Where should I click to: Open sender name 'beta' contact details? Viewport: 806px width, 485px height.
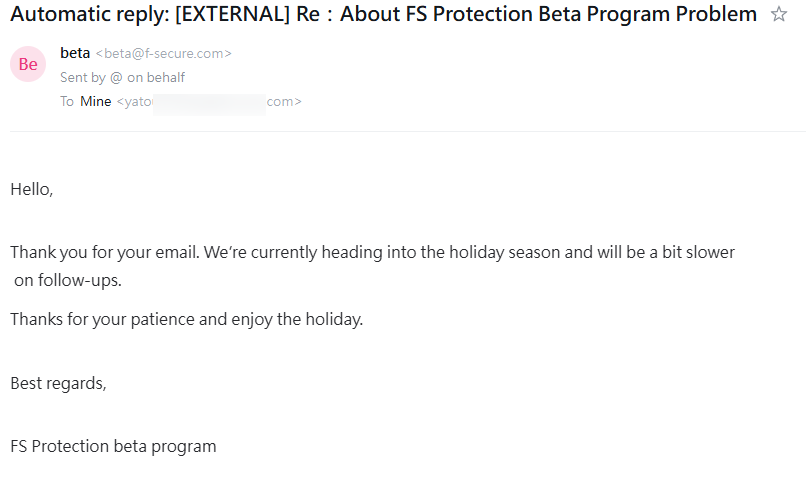click(75, 53)
